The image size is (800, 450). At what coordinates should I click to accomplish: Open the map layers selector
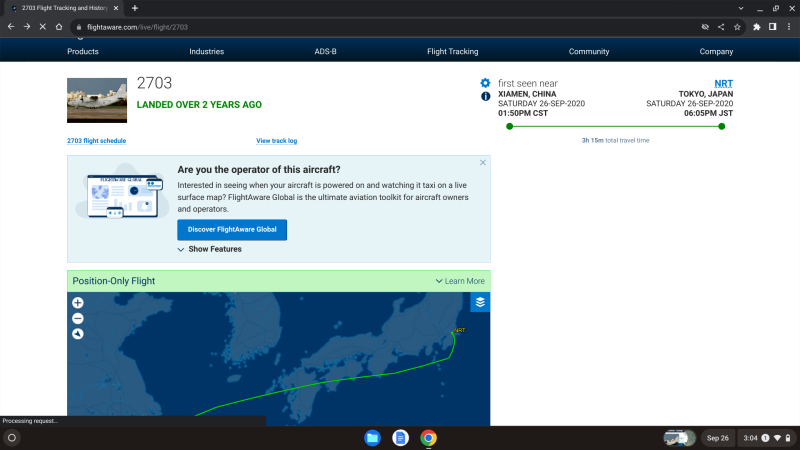click(x=480, y=302)
